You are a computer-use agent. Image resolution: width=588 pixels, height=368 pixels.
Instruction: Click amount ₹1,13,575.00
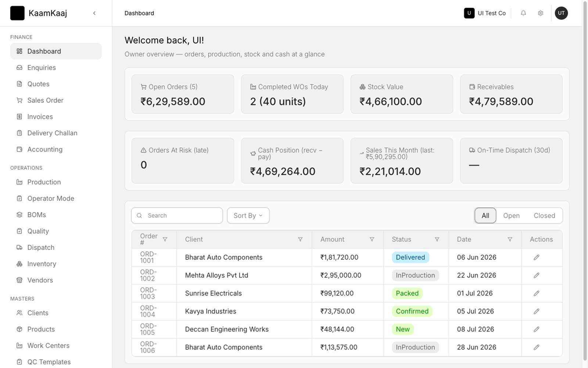[x=339, y=347]
